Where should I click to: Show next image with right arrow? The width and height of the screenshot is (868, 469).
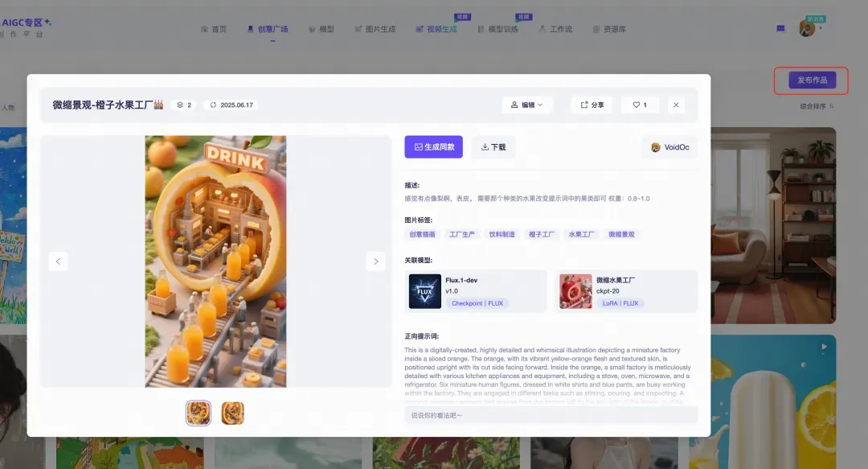pos(376,261)
